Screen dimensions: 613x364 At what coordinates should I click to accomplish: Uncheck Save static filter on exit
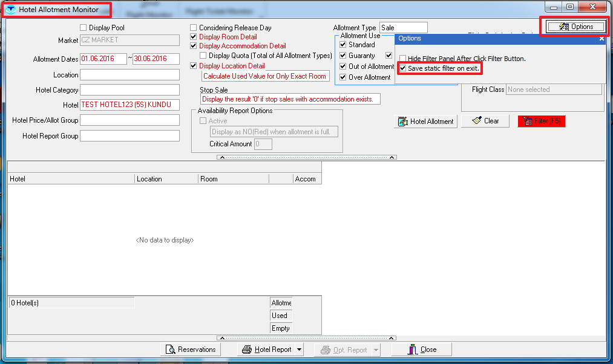coord(402,69)
